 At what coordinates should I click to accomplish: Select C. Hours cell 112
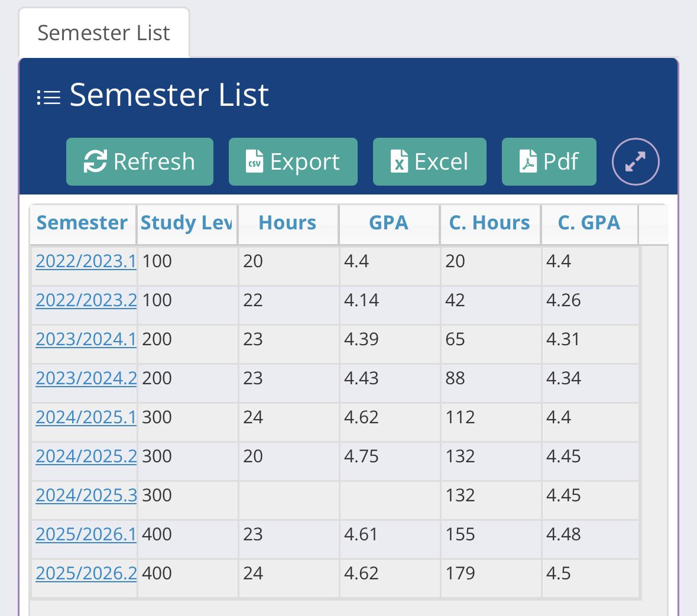pos(491,422)
